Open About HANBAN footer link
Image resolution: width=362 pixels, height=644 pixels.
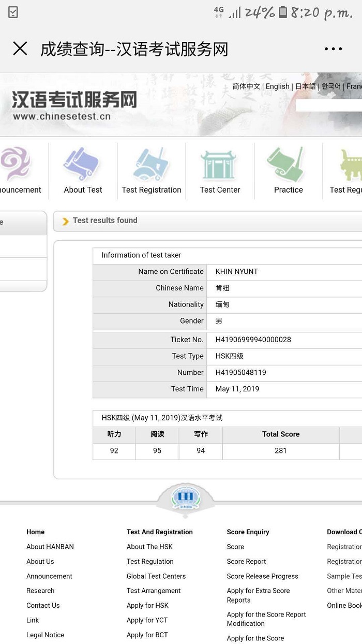pyautogui.click(x=50, y=547)
